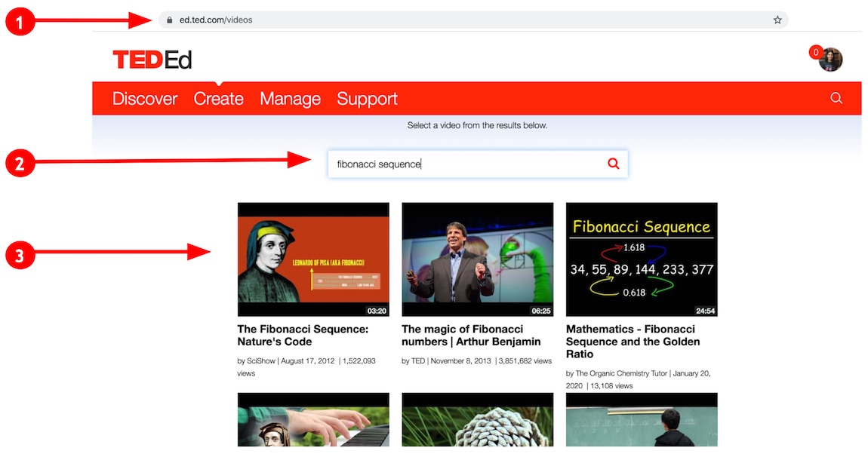
Task: Click the 'by SciShow | August 17, 2012' text
Action: point(285,361)
